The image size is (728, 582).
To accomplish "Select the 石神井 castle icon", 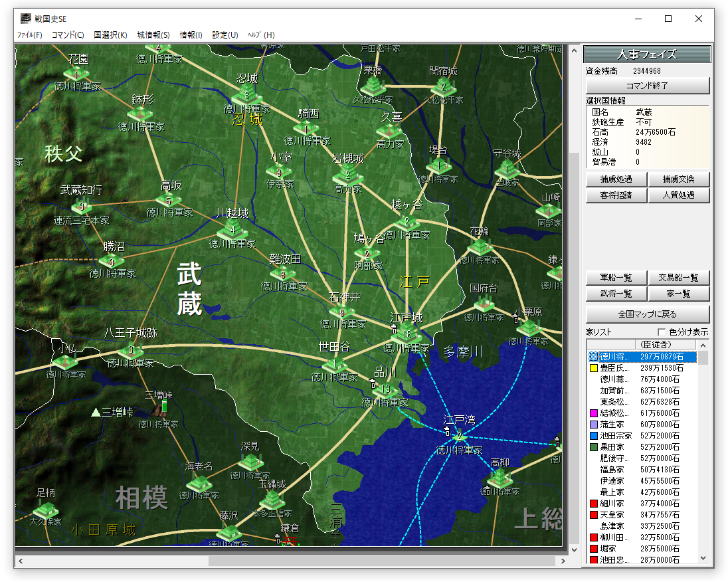I will point(343,312).
